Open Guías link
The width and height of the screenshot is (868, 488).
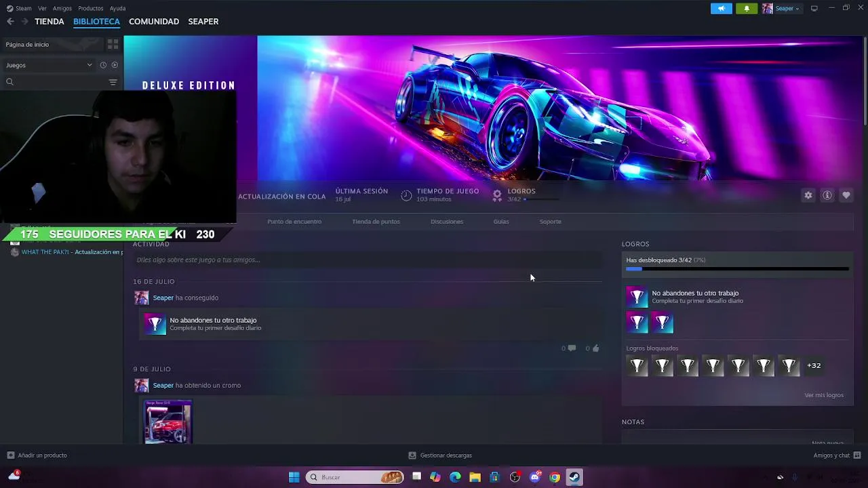(501, 222)
